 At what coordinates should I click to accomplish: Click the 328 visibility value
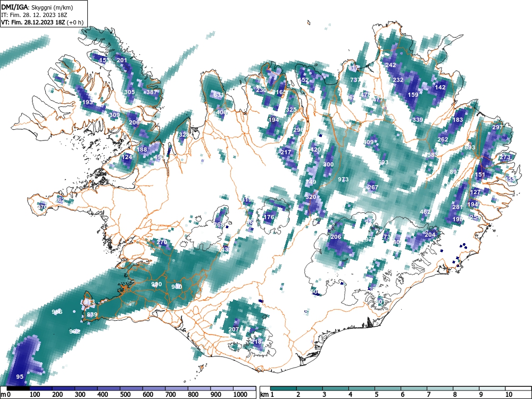[x=184, y=135]
